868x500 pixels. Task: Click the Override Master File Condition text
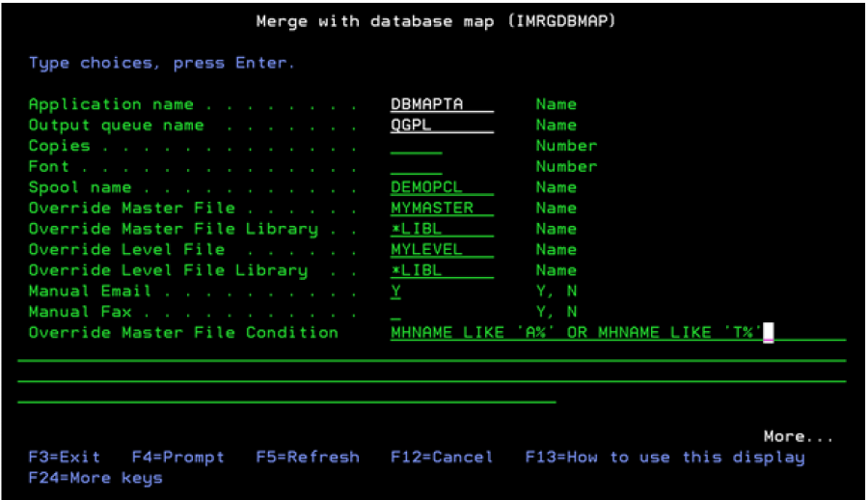pyautogui.click(x=577, y=333)
